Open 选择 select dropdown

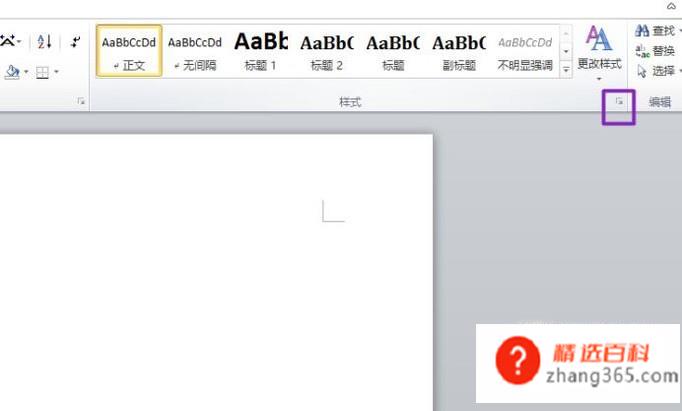(657, 70)
